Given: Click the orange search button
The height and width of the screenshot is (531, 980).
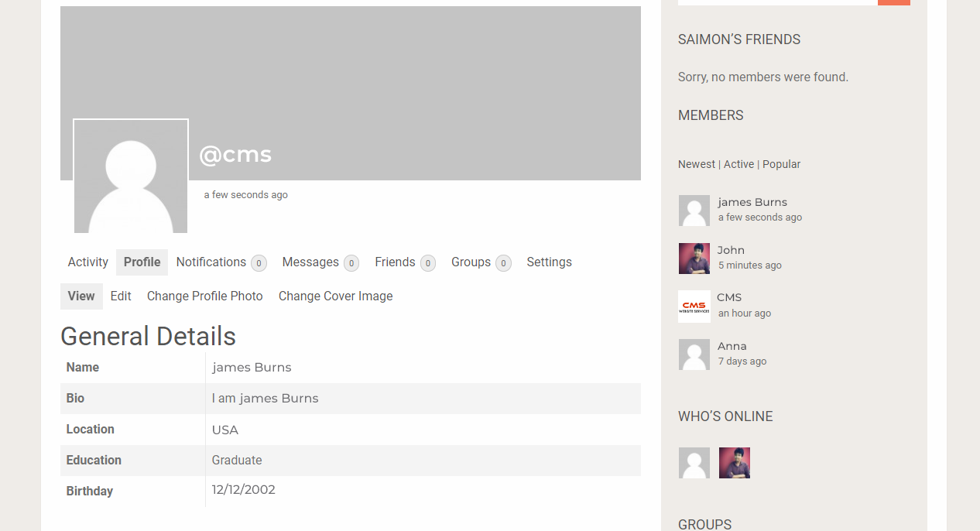Looking at the screenshot, I should coord(893,2).
